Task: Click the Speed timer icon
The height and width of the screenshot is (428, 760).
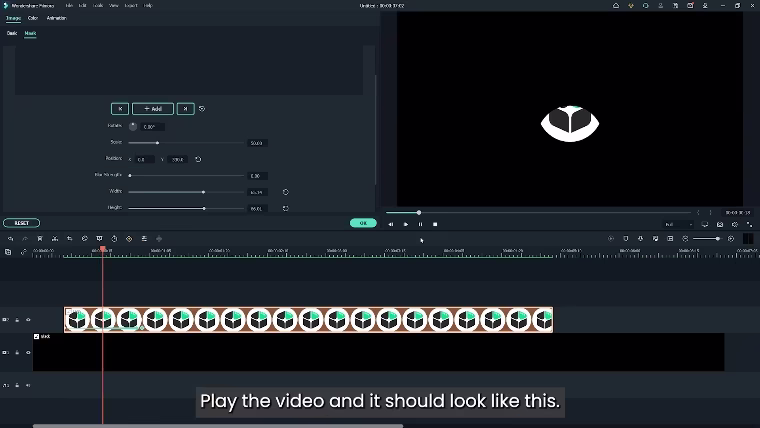Action: coord(114,238)
